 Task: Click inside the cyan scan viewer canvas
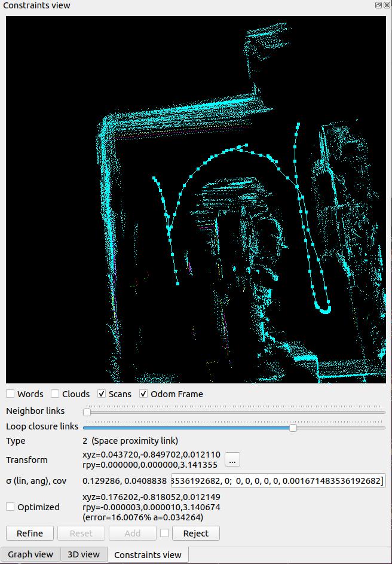(196, 199)
